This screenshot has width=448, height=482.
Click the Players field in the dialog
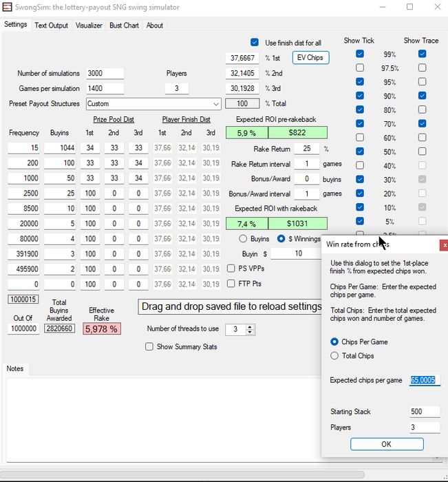tap(425, 428)
